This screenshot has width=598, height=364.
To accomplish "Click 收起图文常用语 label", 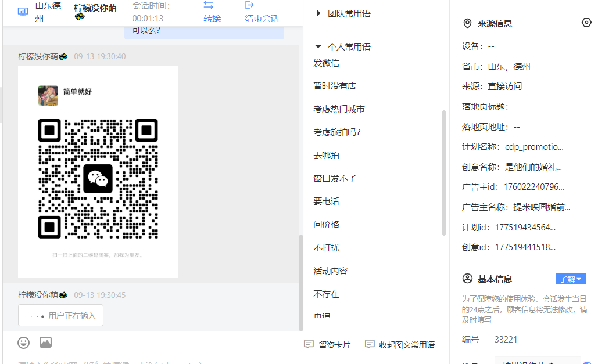I will pos(407,345).
